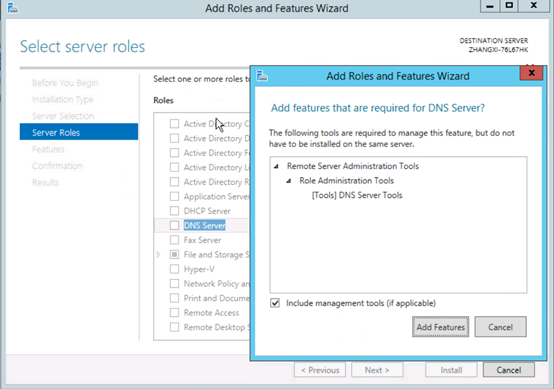Check the Hyper-V role checkbox
554x389 pixels.
175,269
